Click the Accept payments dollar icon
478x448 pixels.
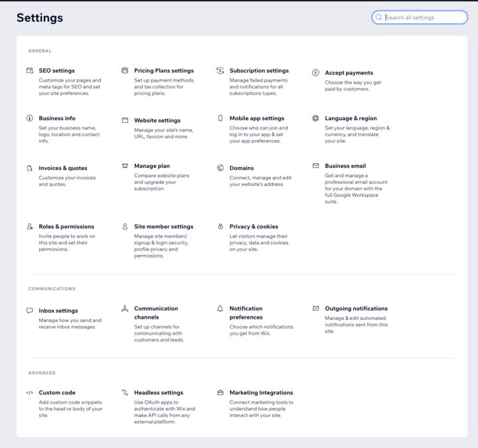tap(315, 73)
